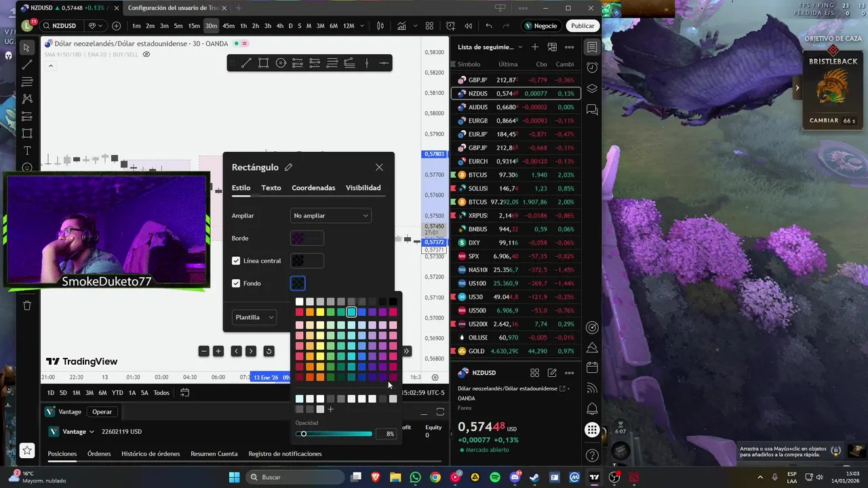The width and height of the screenshot is (868, 488).
Task: Open the layout grid selector in toolbar
Action: point(429,26)
